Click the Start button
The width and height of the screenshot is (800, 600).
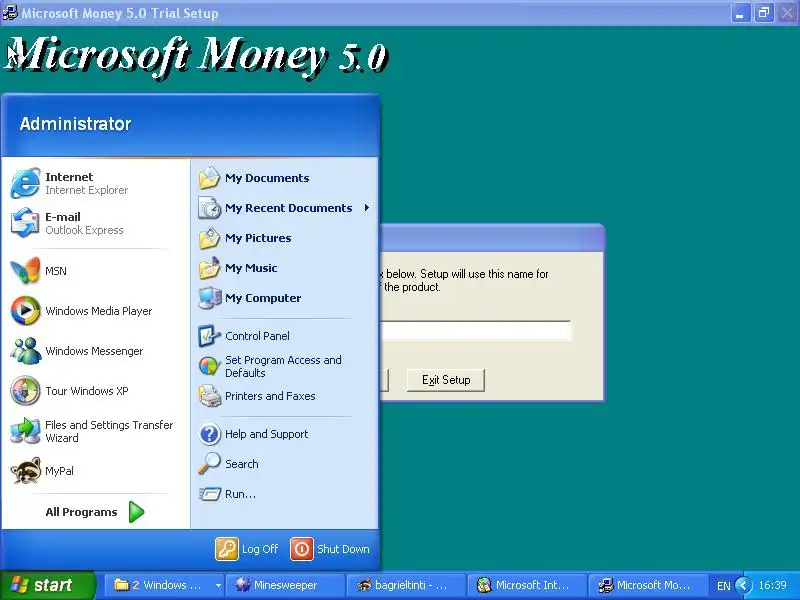[47, 585]
